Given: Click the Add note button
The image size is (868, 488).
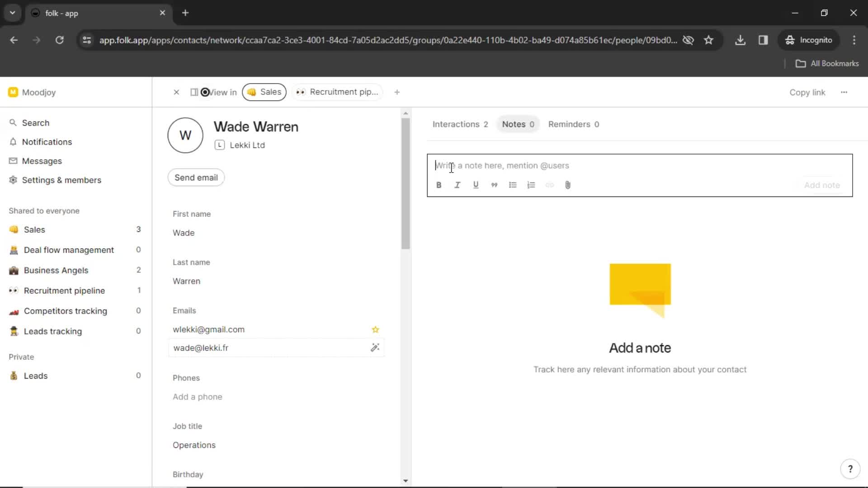Looking at the screenshot, I should click(x=822, y=185).
